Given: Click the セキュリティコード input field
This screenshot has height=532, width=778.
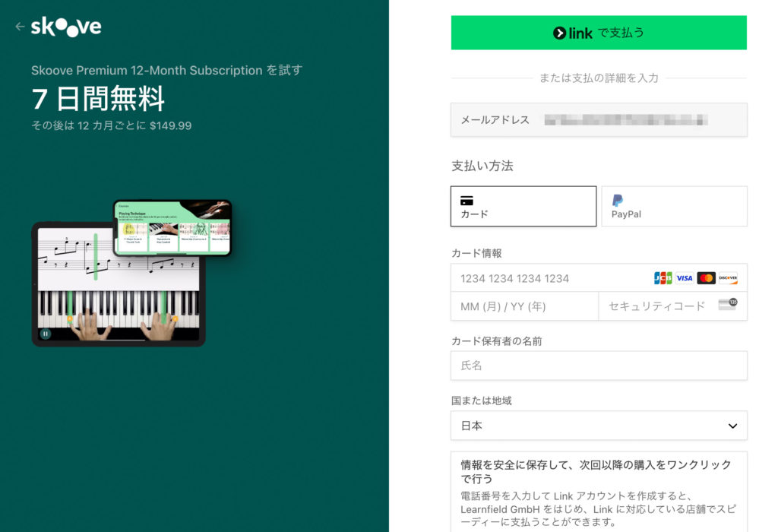Looking at the screenshot, I should pos(657,306).
